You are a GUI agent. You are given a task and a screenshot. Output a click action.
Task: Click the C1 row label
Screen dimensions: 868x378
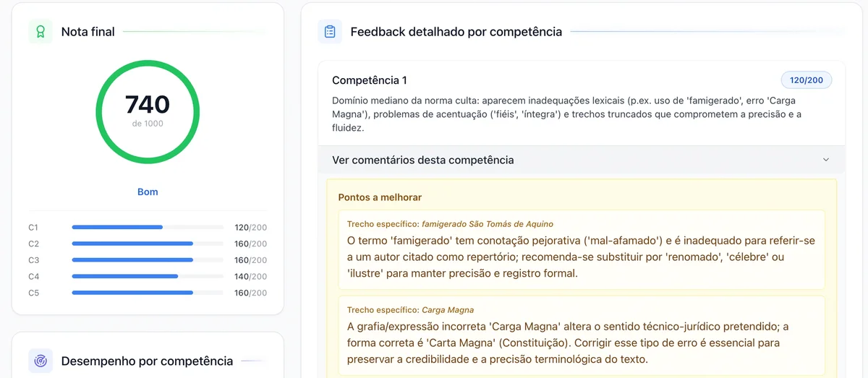pyautogui.click(x=33, y=227)
